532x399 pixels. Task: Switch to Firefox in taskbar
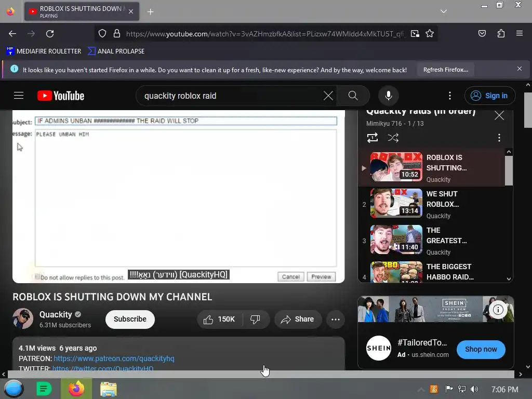tap(76, 389)
